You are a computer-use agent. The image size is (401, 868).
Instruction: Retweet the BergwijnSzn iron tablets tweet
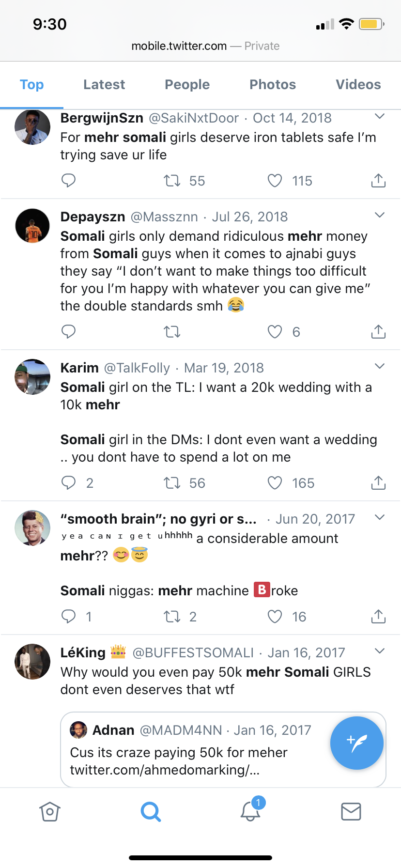coord(172,181)
